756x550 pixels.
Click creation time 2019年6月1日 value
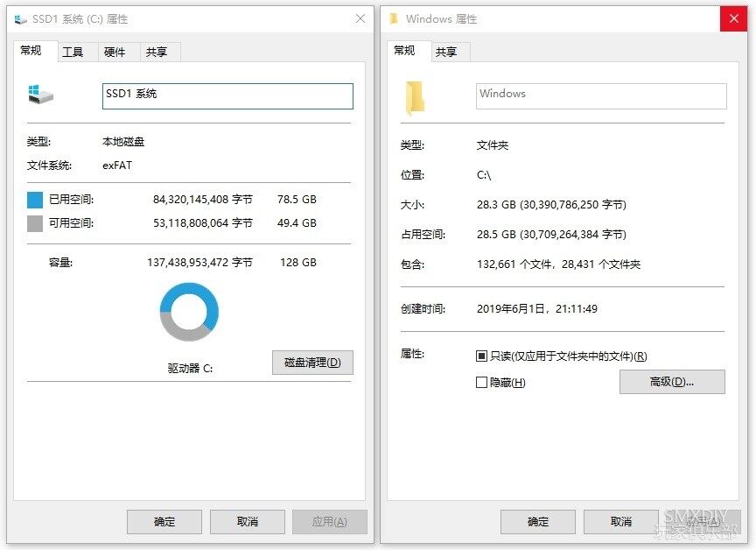click(x=537, y=309)
